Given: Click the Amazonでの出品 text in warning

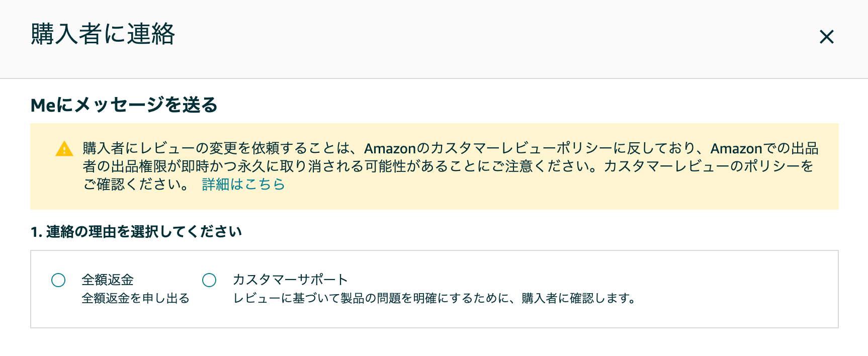Looking at the screenshot, I should [764, 148].
